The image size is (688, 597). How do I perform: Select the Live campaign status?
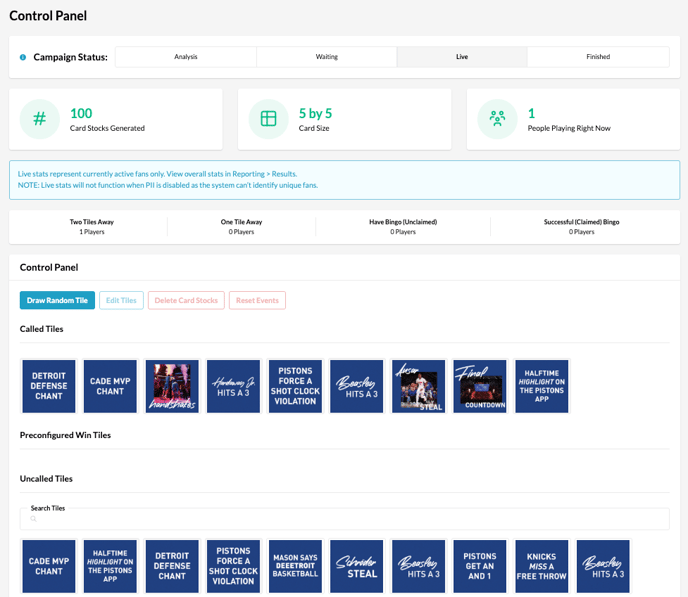(x=462, y=57)
